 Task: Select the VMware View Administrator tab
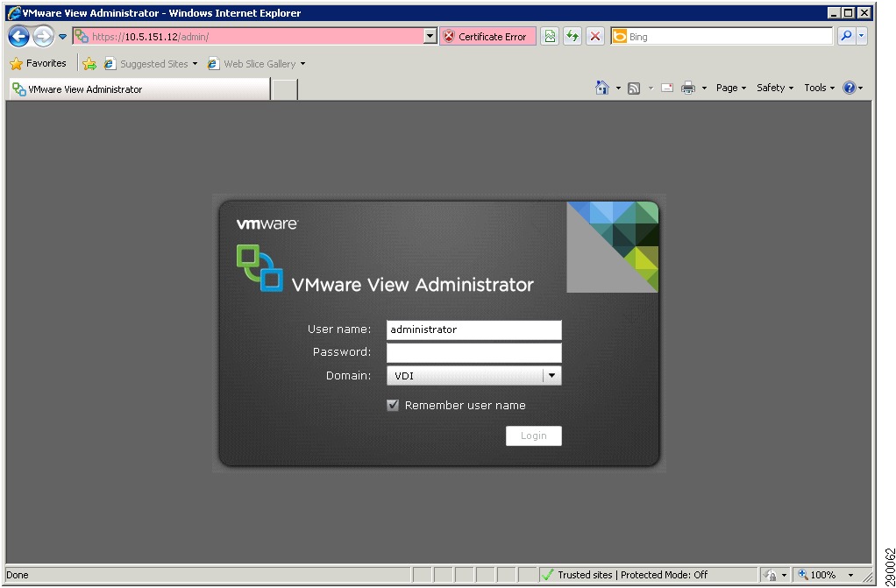tap(139, 89)
